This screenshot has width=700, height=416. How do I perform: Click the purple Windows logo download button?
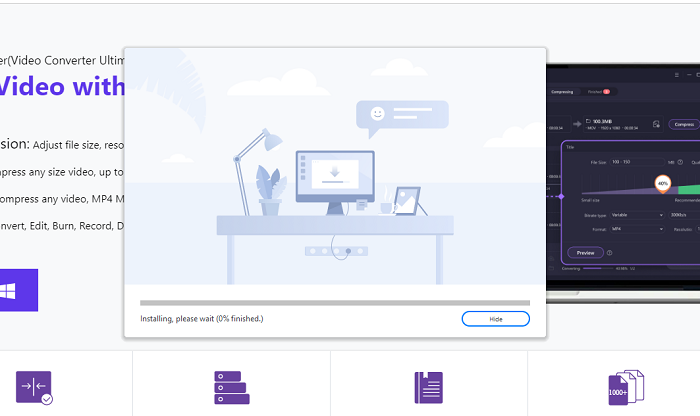click(x=18, y=290)
